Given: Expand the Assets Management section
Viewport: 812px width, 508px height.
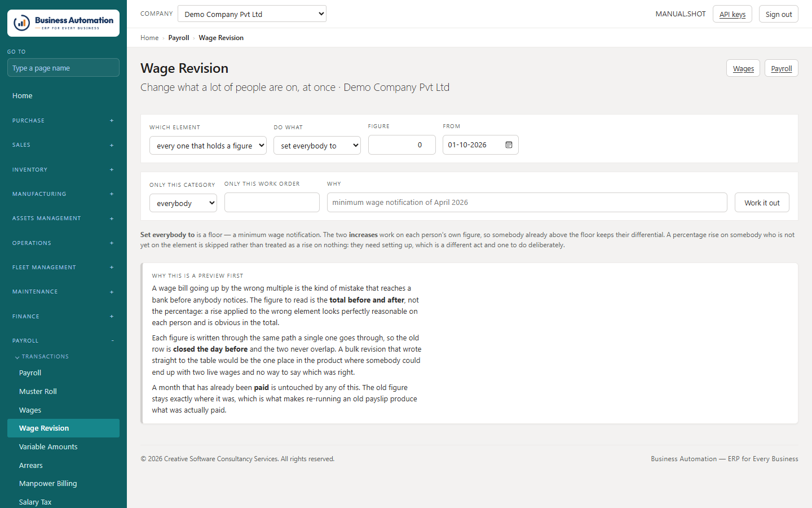Looking at the screenshot, I should tap(63, 218).
